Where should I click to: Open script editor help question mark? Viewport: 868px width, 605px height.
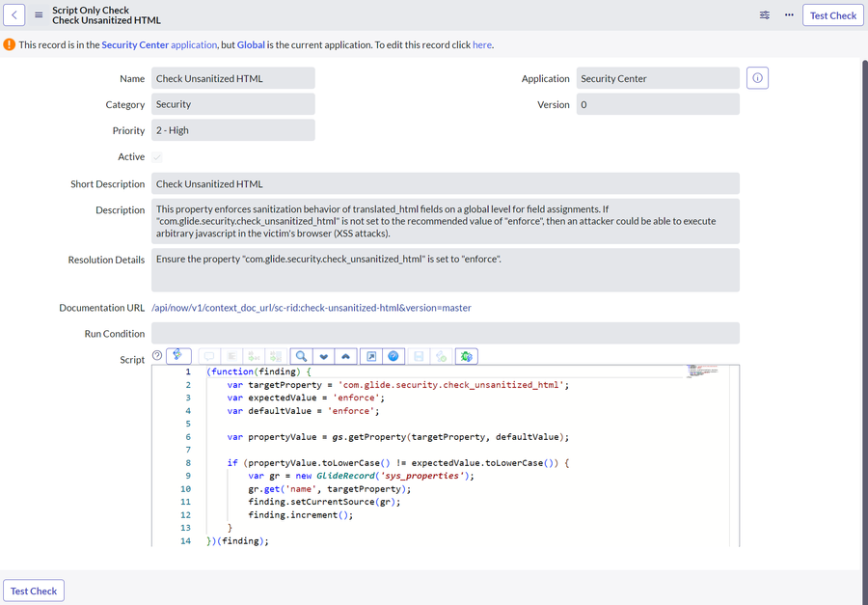click(x=157, y=355)
